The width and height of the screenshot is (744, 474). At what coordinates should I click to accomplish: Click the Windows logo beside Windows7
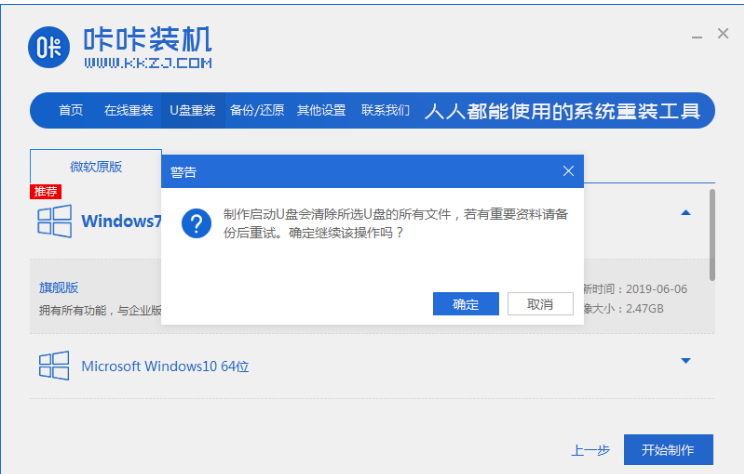(x=55, y=221)
